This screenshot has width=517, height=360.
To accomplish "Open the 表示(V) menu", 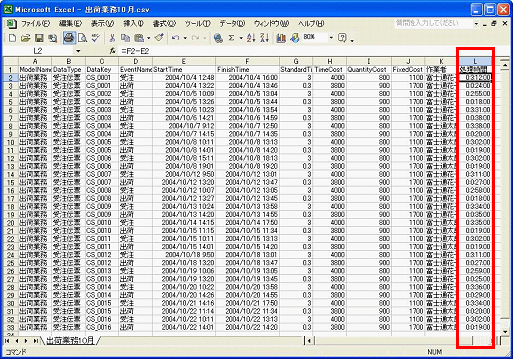I will click(x=103, y=24).
